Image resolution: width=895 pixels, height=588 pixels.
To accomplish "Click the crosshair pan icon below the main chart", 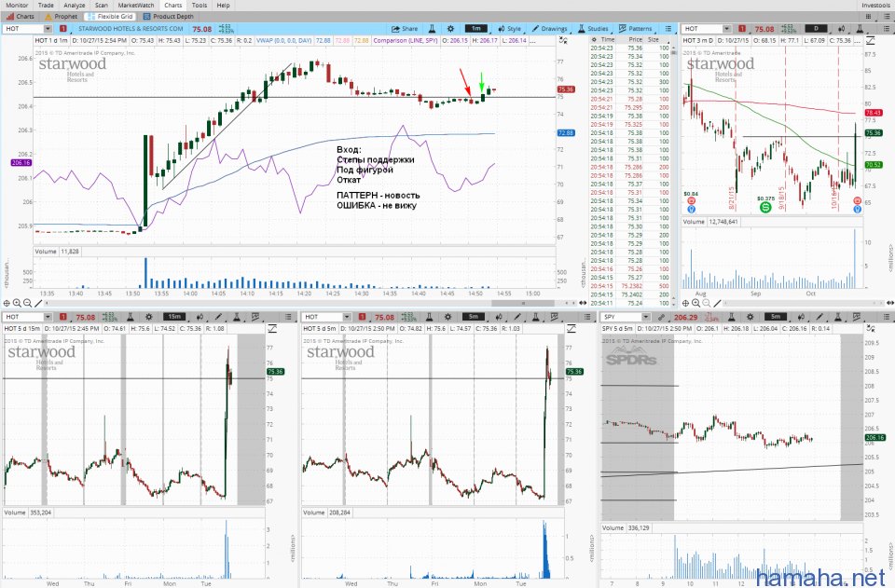I will pos(7,304).
